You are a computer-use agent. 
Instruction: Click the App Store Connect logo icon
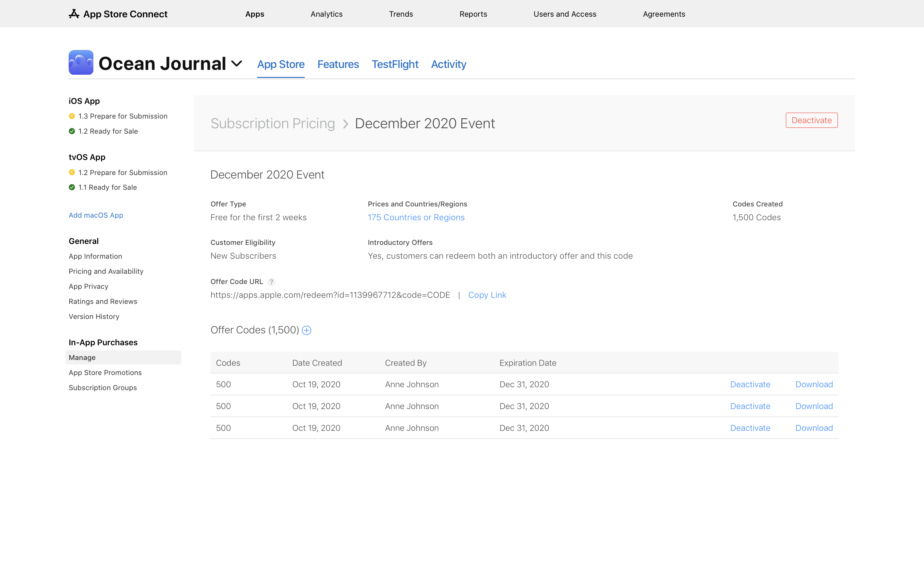74,14
